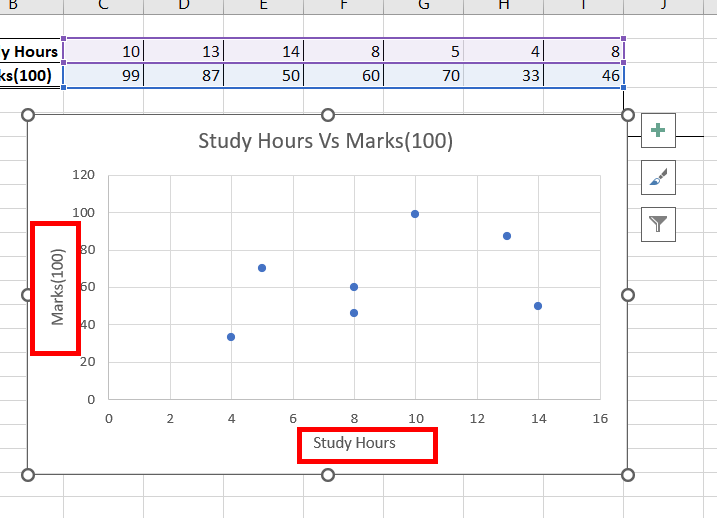The width and height of the screenshot is (717, 518).
Task: Click the vertical axis label 100
Action: 83,213
